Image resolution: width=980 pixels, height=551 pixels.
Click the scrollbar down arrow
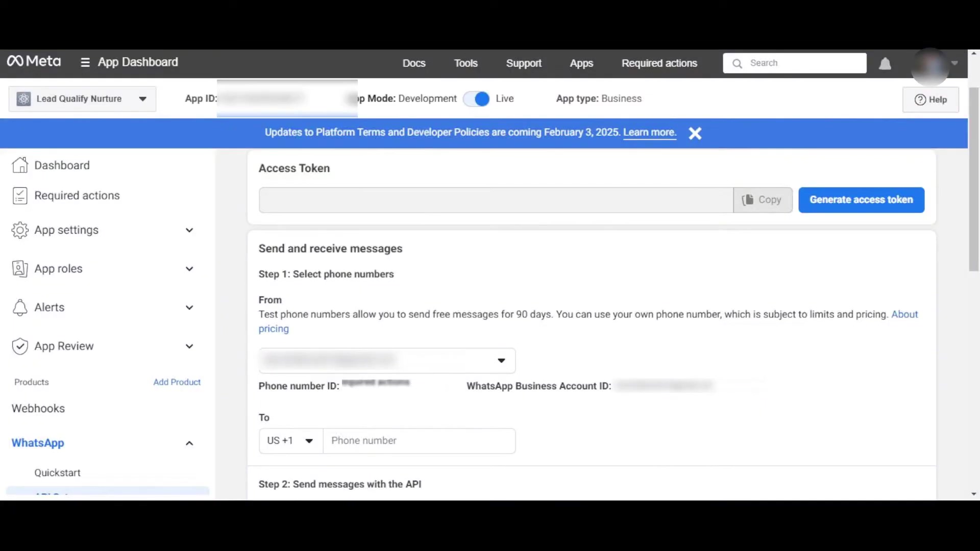[974, 494]
